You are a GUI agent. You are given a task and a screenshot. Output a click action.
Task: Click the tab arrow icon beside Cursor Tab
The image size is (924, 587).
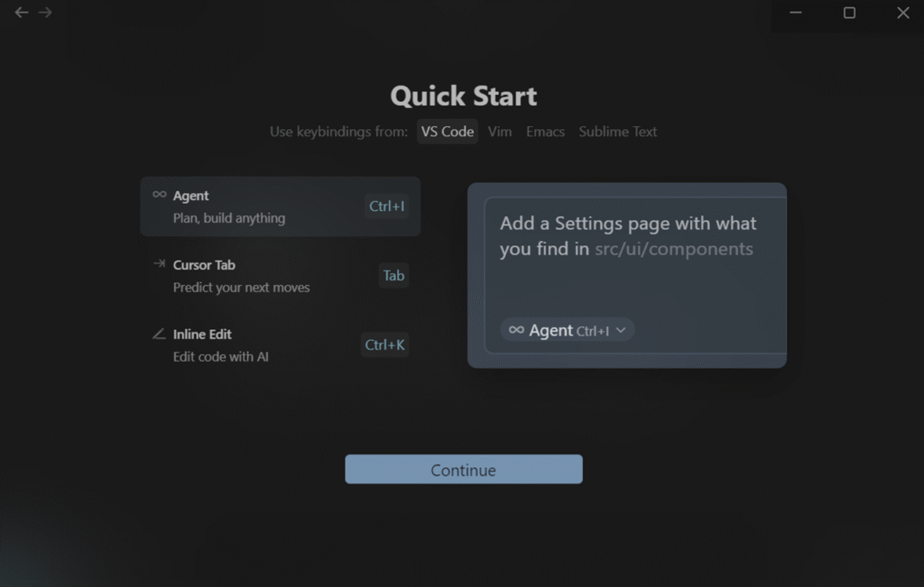[159, 264]
